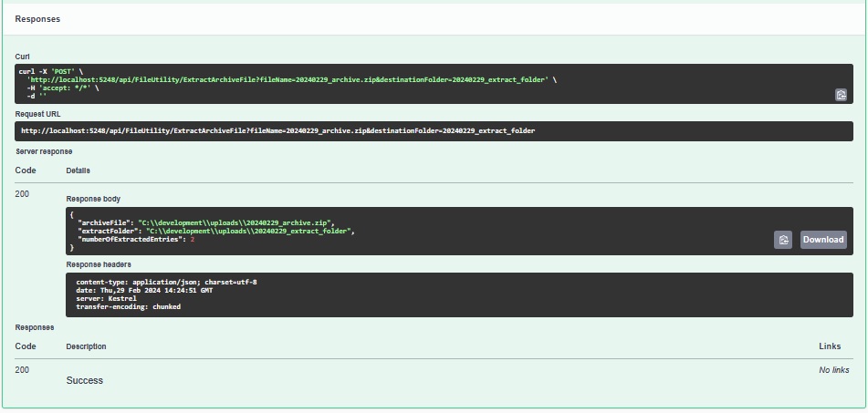The height and width of the screenshot is (413, 868).
Task: Click the Links column header
Action: pyautogui.click(x=830, y=346)
